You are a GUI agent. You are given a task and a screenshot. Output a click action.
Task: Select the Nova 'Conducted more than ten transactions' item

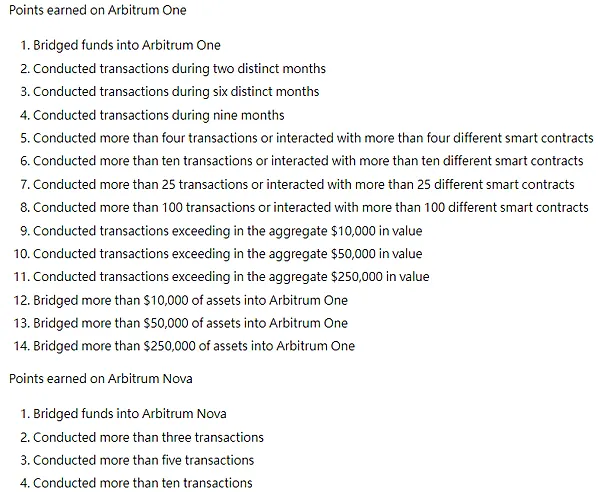click(x=142, y=483)
